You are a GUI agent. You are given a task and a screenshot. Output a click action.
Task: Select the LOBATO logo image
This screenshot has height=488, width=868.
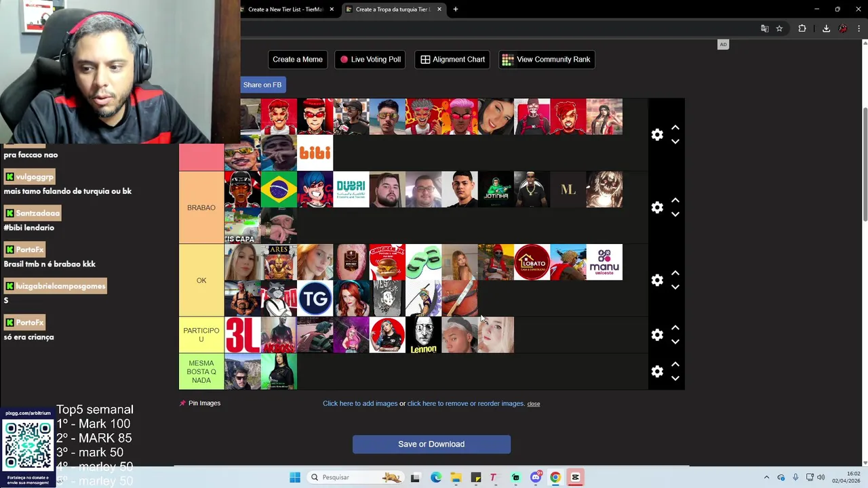(x=532, y=262)
